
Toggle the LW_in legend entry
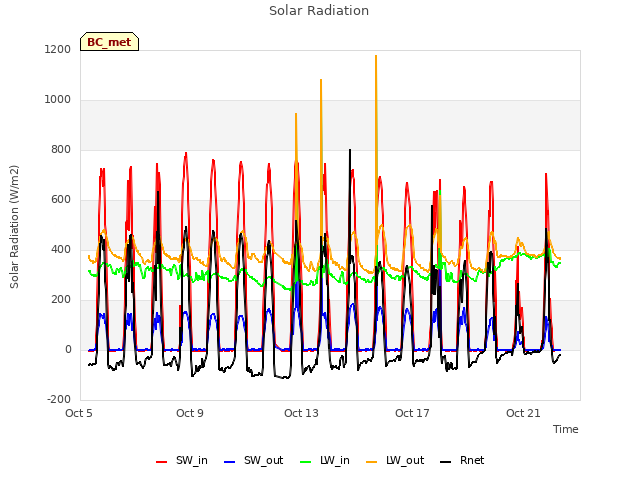pos(325,461)
